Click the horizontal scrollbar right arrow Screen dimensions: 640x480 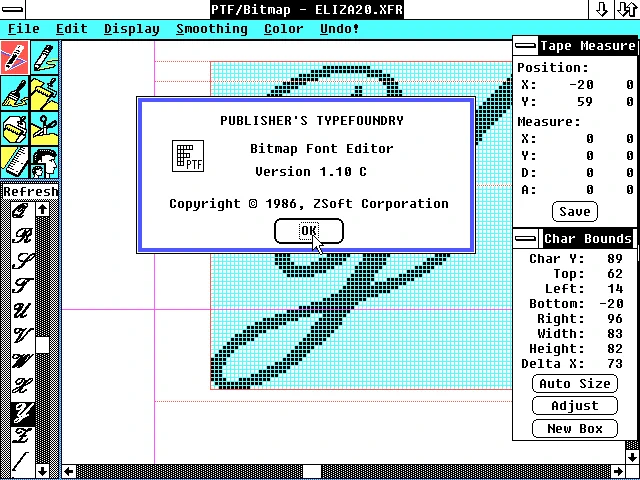tap(618, 471)
